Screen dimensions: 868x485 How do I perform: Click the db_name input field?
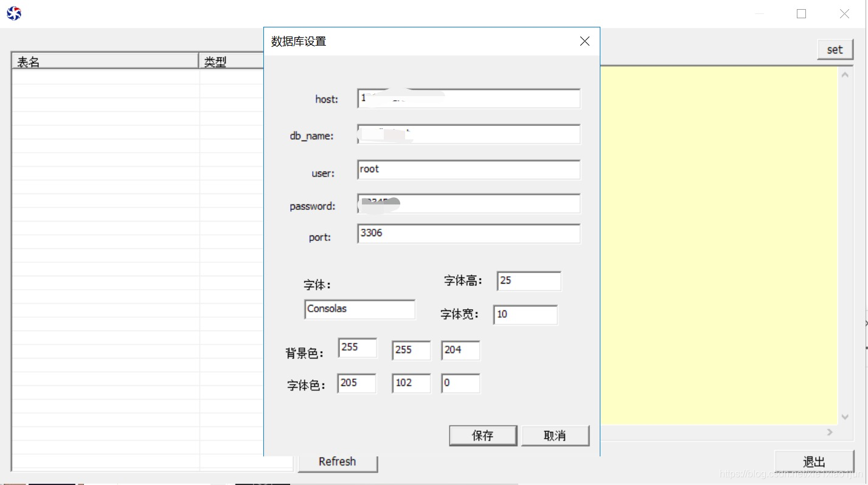pos(468,134)
